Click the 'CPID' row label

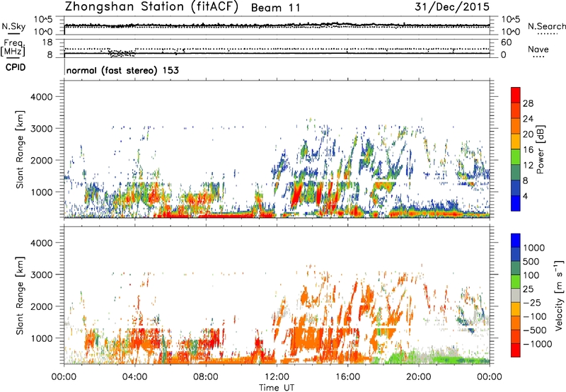click(x=16, y=67)
